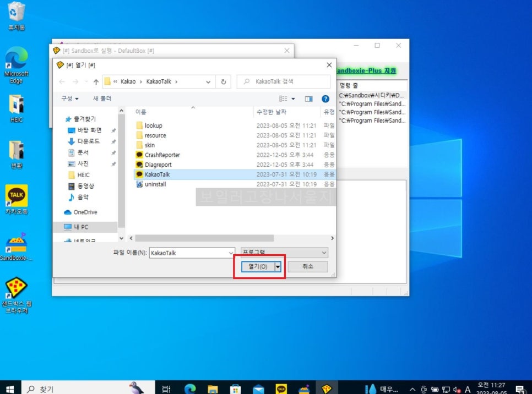
Task: Click sidebar scroll up arrow
Action: pos(122,111)
